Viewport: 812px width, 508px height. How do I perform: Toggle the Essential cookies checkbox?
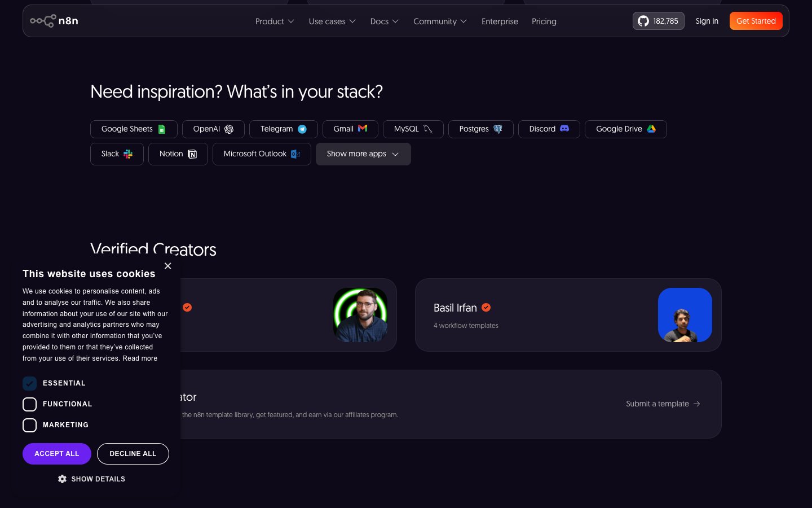point(29,383)
